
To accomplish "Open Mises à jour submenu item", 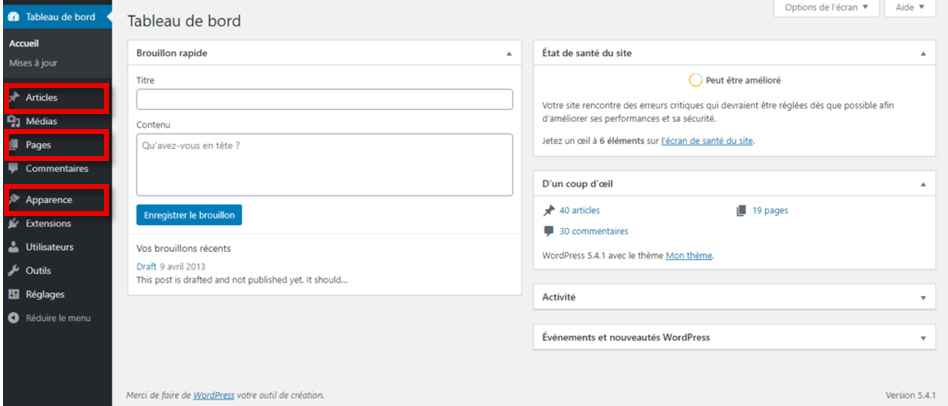I will 33,62.
